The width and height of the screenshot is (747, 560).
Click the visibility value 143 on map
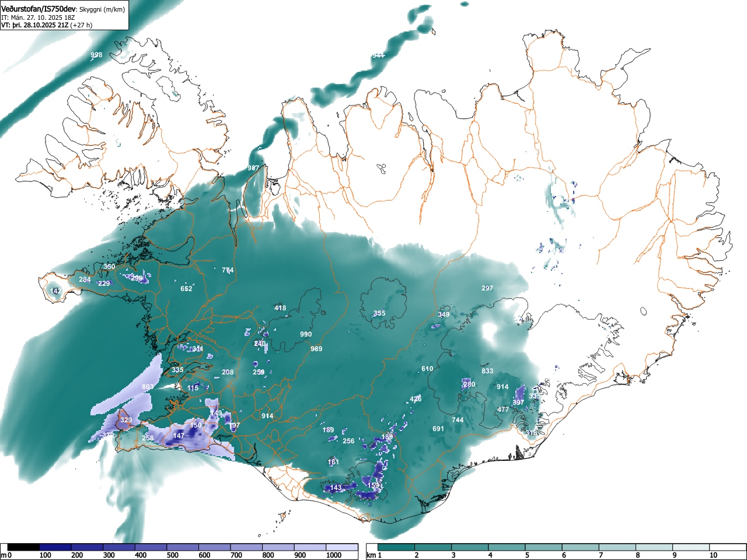point(336,488)
